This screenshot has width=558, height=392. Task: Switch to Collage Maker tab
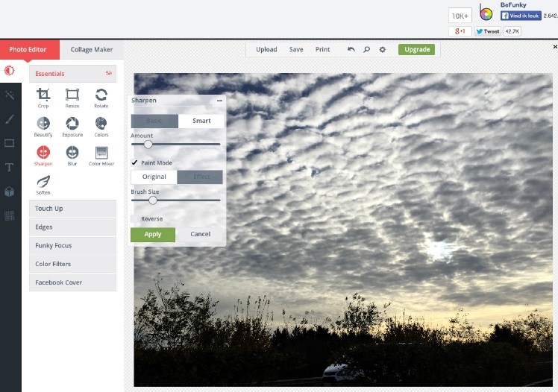pyautogui.click(x=92, y=49)
